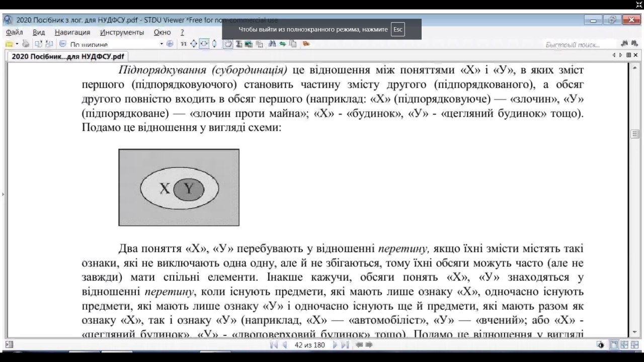Viewport: 644px width, 362px height.
Task: Open the Инструменты menu
Action: [x=122, y=32]
